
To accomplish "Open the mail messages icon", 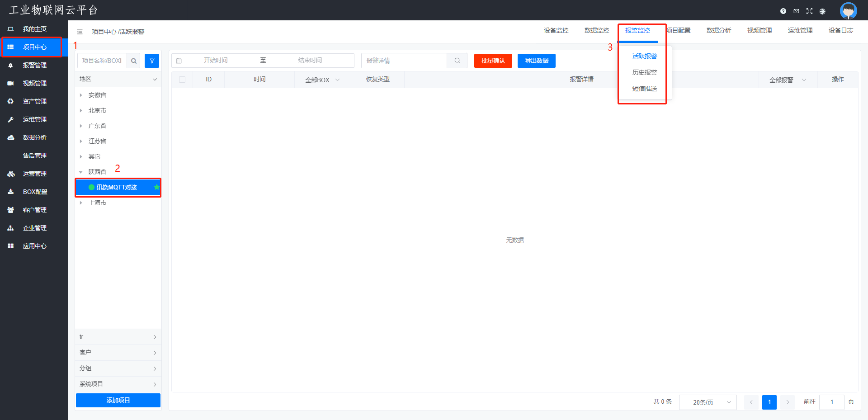I will 796,11.
